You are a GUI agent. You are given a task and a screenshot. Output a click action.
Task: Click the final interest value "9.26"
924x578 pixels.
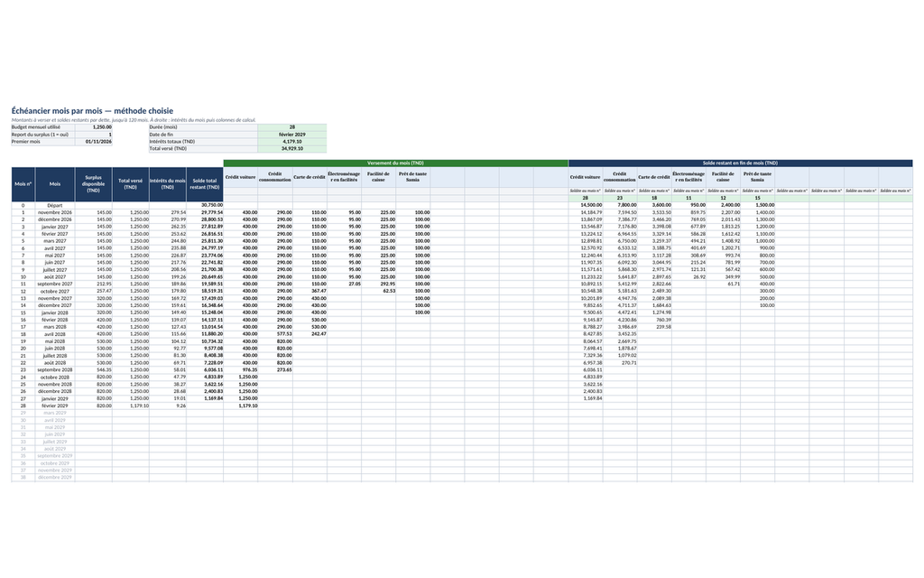pos(180,406)
